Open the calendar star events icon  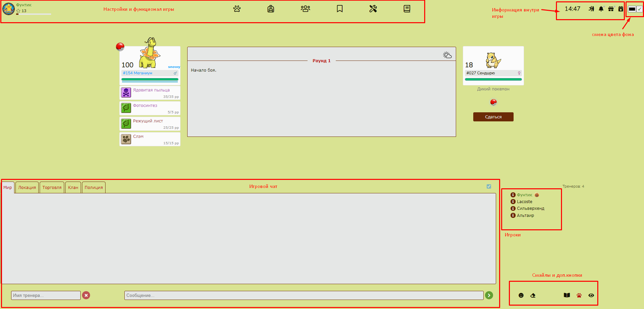click(x=621, y=9)
